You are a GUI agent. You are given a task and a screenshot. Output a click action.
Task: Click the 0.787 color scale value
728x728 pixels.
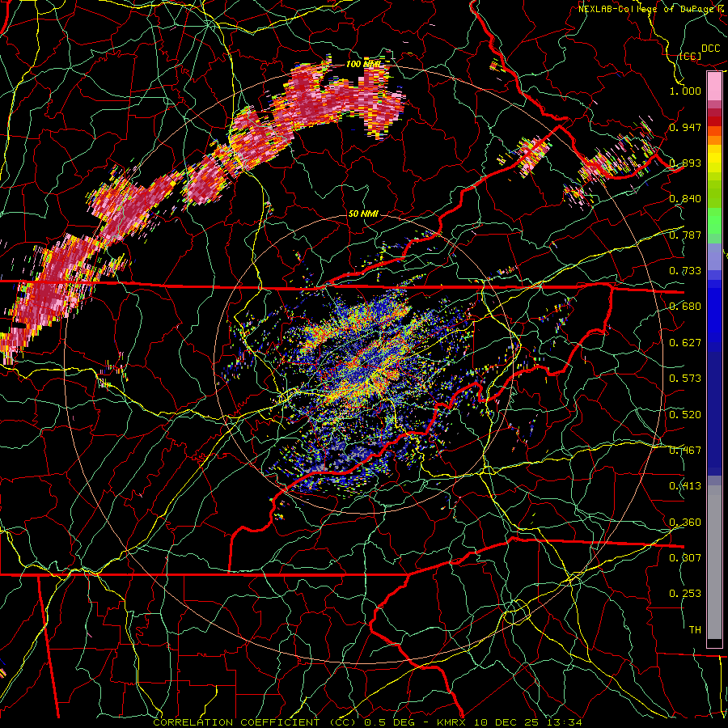point(685,235)
